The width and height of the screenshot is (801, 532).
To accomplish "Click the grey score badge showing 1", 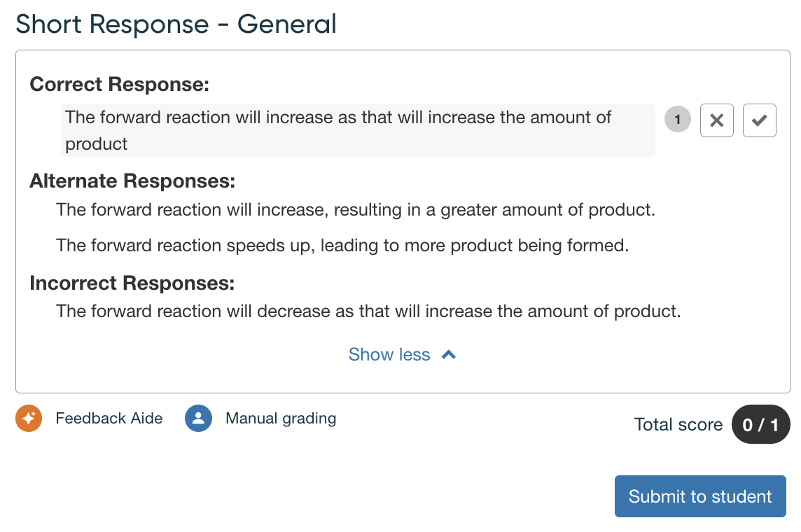I will click(x=677, y=120).
